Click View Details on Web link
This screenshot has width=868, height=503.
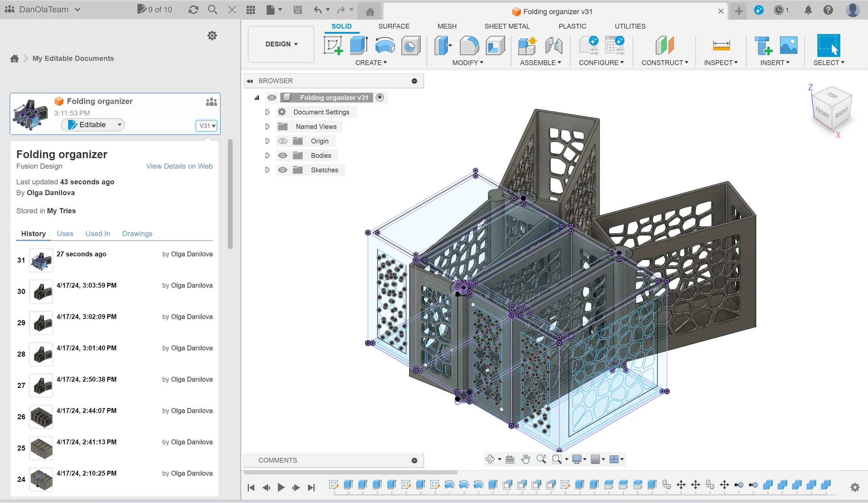179,166
